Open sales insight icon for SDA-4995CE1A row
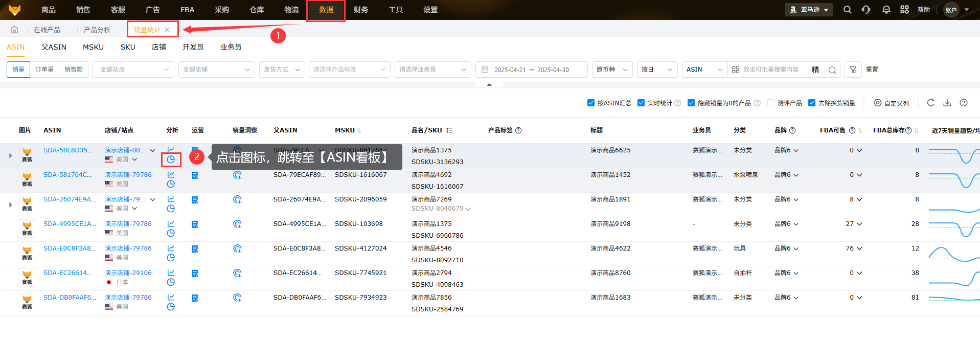This screenshot has height=363, width=980. coord(237,224)
